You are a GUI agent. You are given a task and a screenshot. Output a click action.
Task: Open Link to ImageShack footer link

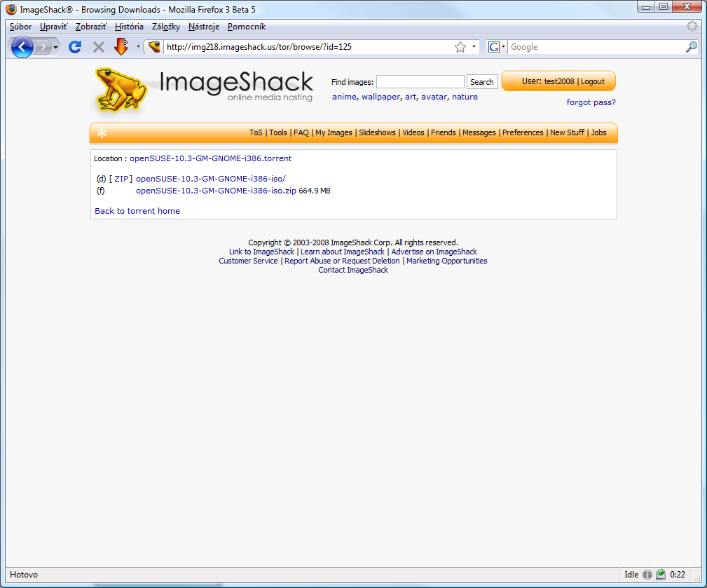click(261, 252)
